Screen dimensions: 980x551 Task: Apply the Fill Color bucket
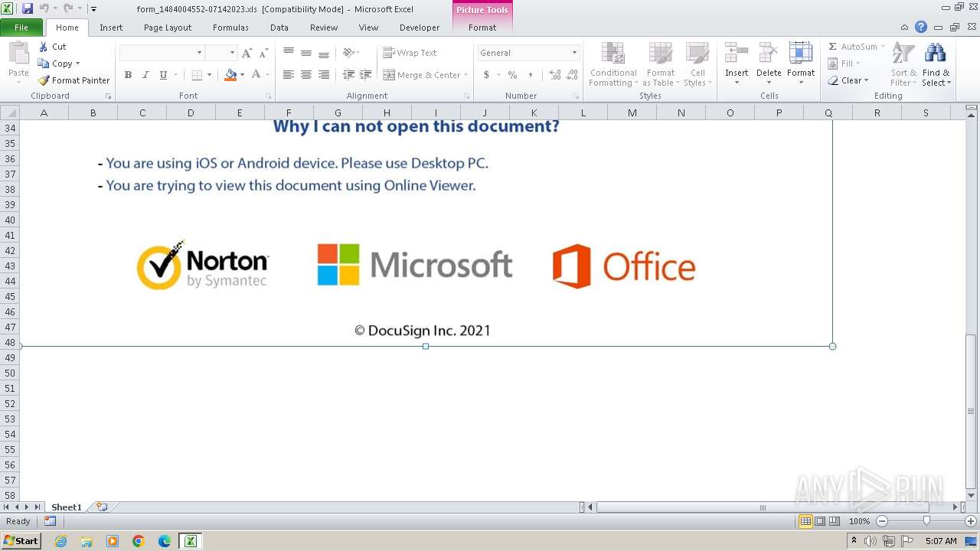coord(230,75)
